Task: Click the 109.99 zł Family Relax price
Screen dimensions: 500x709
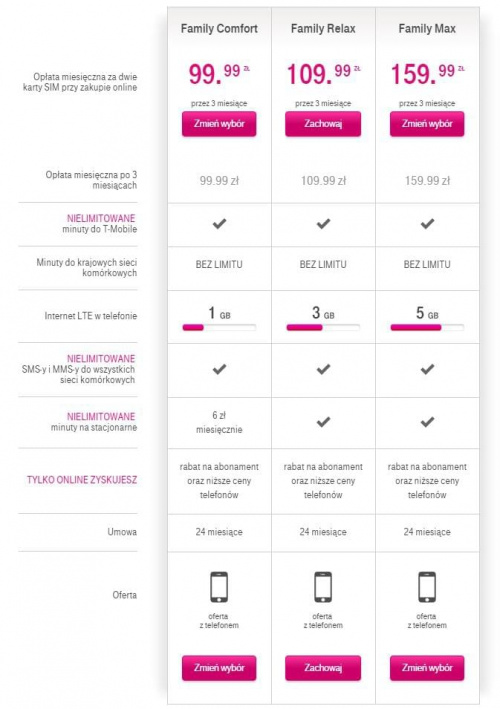Action: pos(323,74)
